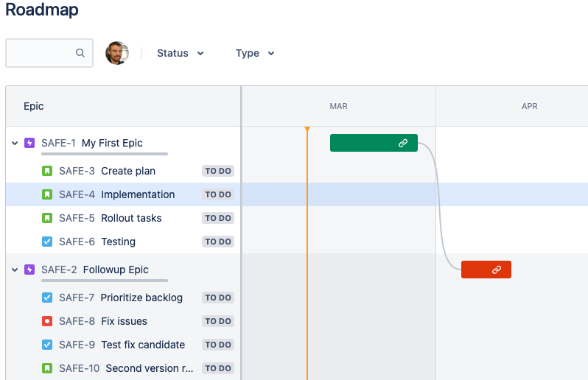Open issue SAFE-10 Second version
The image size is (588, 380).
tap(126, 368)
